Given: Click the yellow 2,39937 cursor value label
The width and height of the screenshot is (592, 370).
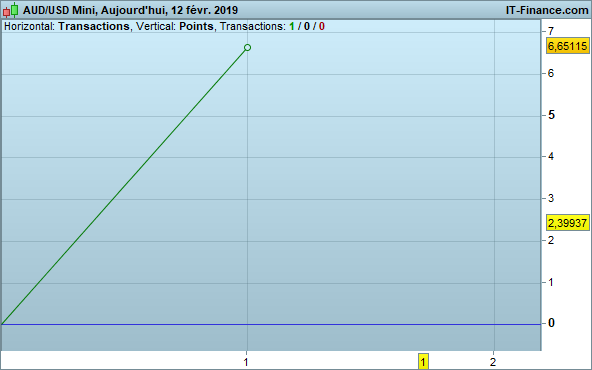Looking at the screenshot, I should [x=567, y=223].
